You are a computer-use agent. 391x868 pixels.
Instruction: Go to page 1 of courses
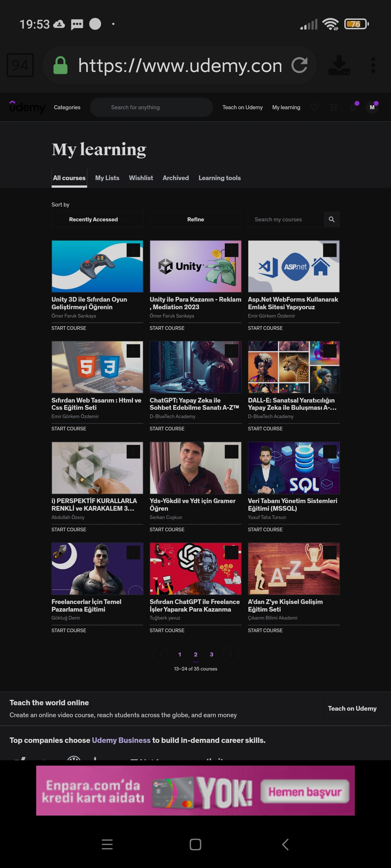pyautogui.click(x=180, y=654)
